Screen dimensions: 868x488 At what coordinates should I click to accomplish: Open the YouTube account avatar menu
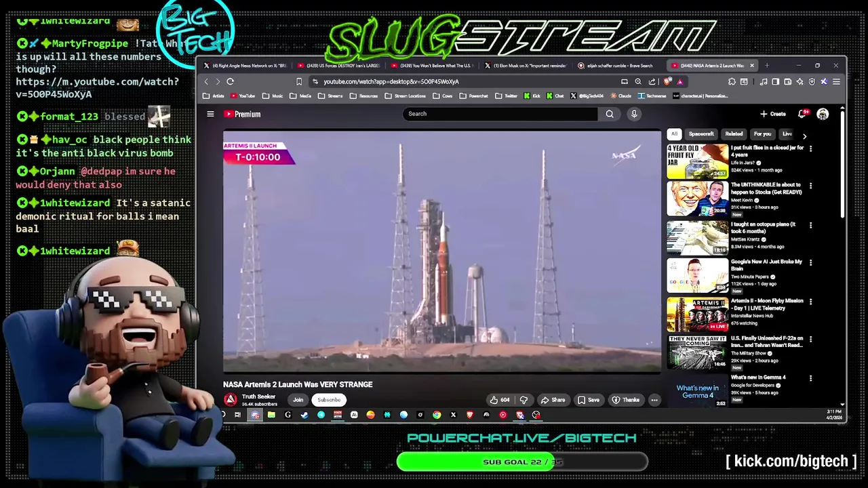[823, 114]
